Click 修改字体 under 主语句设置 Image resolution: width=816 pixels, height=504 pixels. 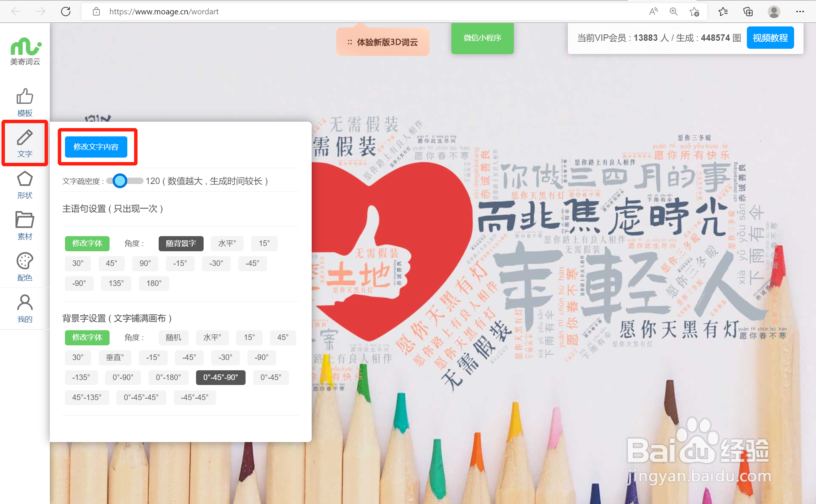[x=87, y=243]
